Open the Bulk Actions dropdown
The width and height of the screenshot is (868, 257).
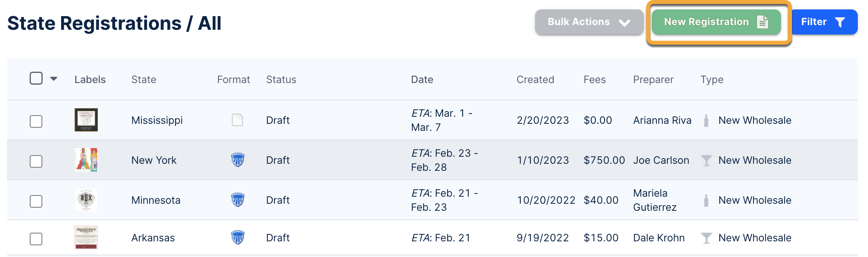(589, 22)
